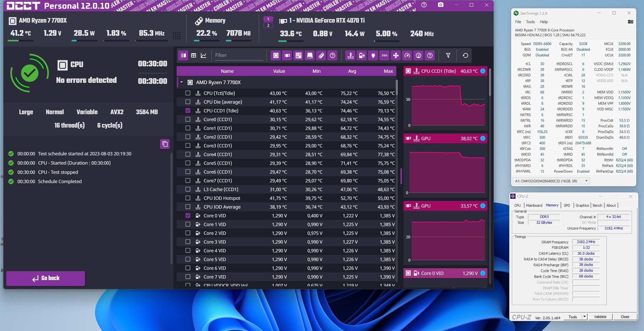
Task: Check the Core0 (CCD1) checkbox
Action: click(188, 119)
